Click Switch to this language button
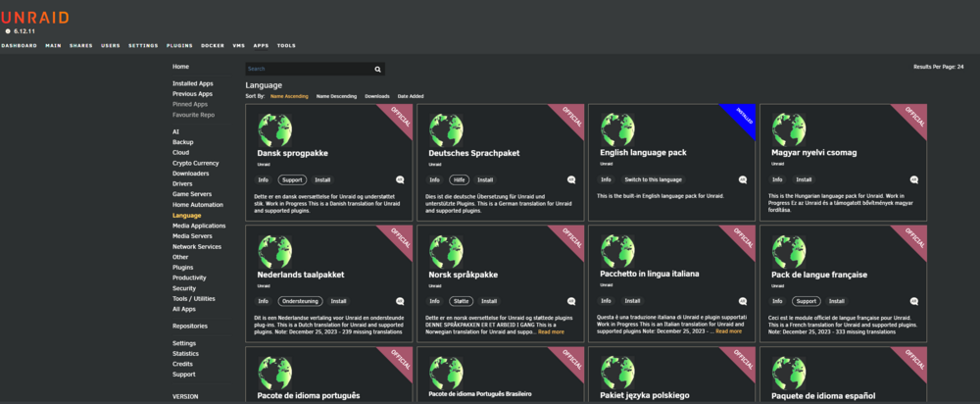The image size is (980, 404). tap(653, 179)
